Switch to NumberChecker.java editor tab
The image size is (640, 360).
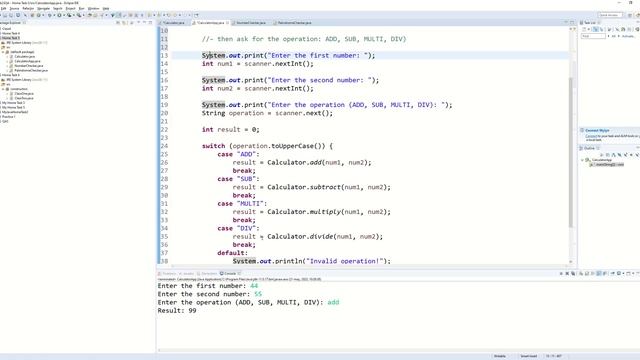249,23
